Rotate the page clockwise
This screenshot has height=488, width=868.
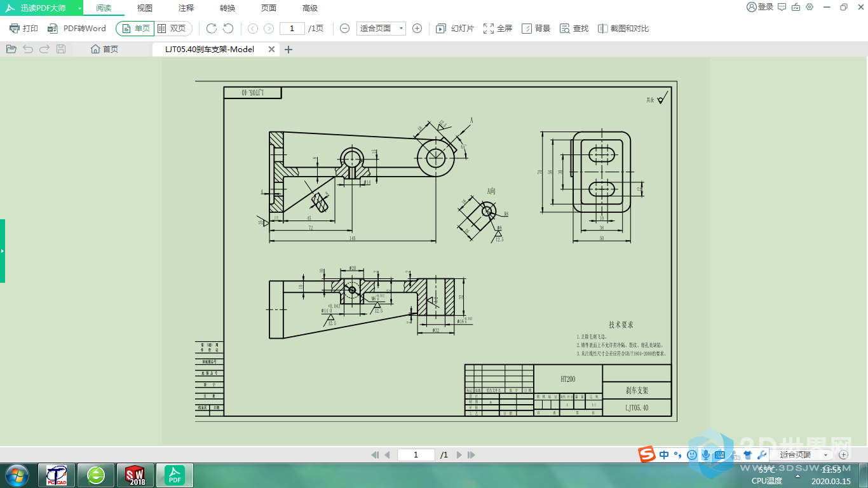(x=212, y=29)
